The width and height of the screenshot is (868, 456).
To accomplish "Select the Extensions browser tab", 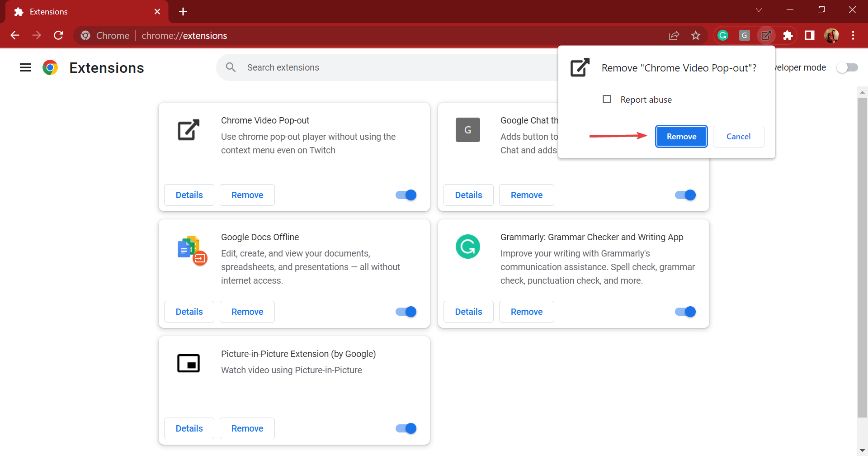I will tap(87, 12).
